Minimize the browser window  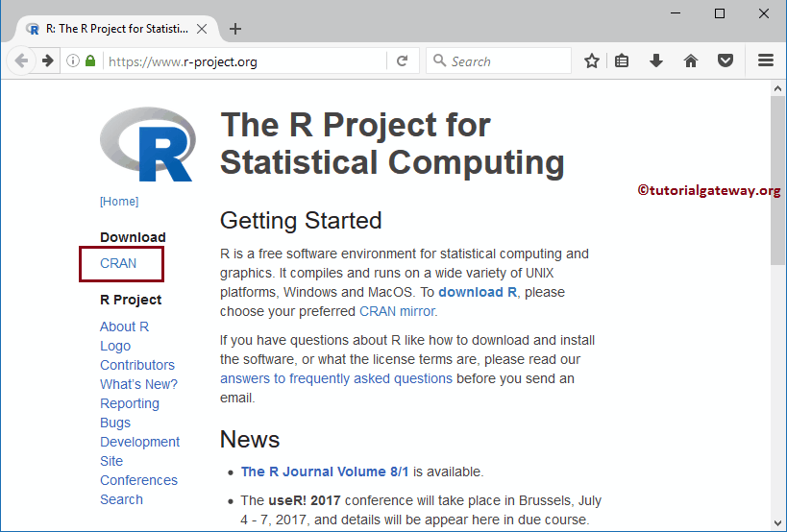676,13
